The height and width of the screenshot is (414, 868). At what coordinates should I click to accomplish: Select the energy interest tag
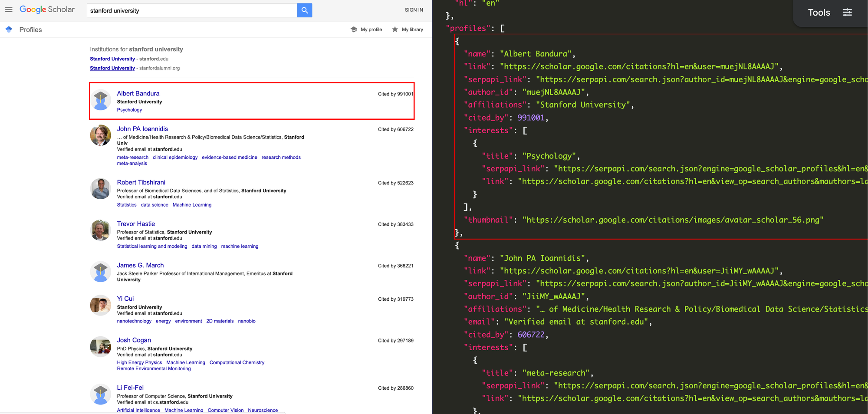(x=163, y=321)
